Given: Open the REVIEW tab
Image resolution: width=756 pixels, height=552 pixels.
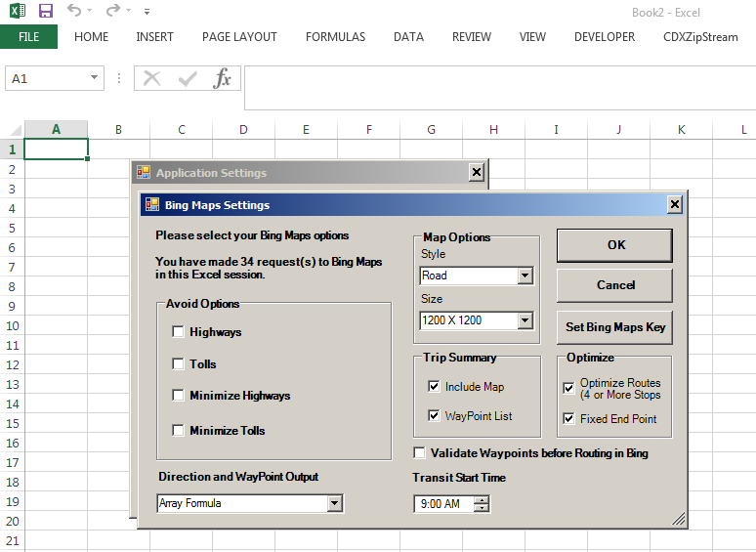Looking at the screenshot, I should coord(472,37).
